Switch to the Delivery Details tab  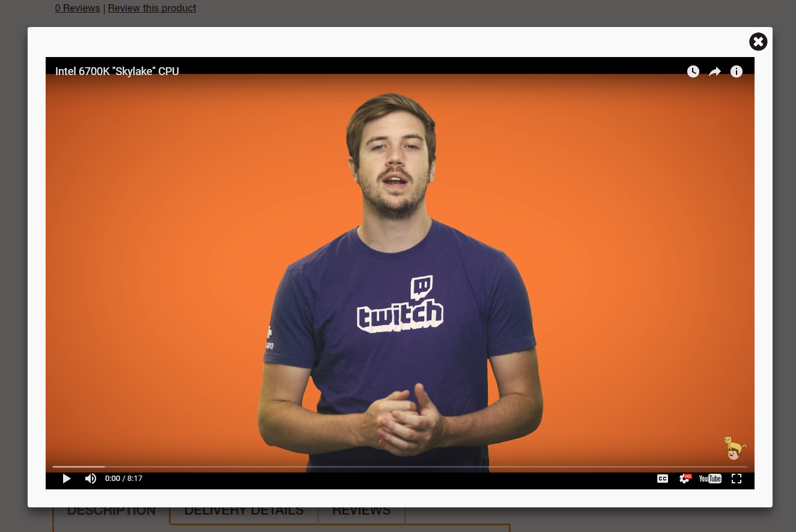pyautogui.click(x=244, y=511)
